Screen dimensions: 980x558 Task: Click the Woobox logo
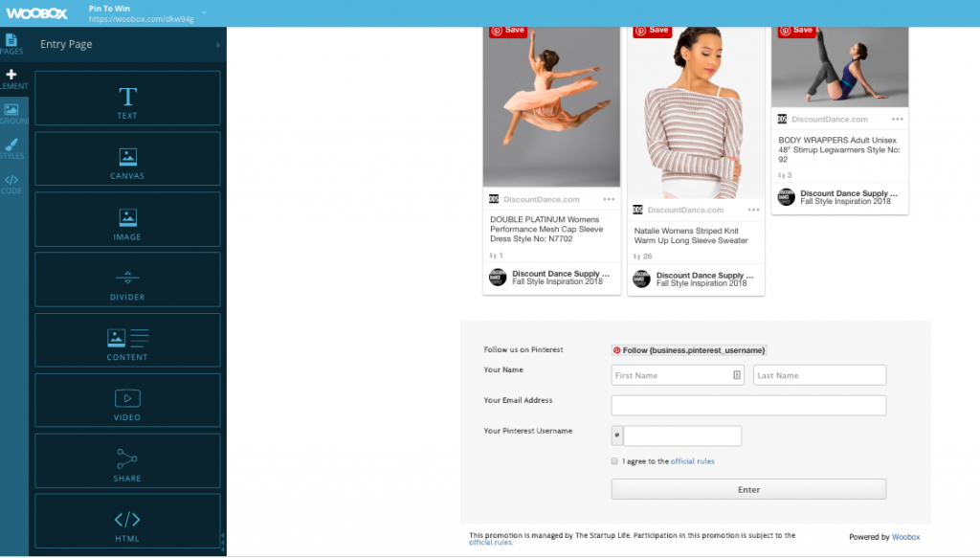coord(37,13)
